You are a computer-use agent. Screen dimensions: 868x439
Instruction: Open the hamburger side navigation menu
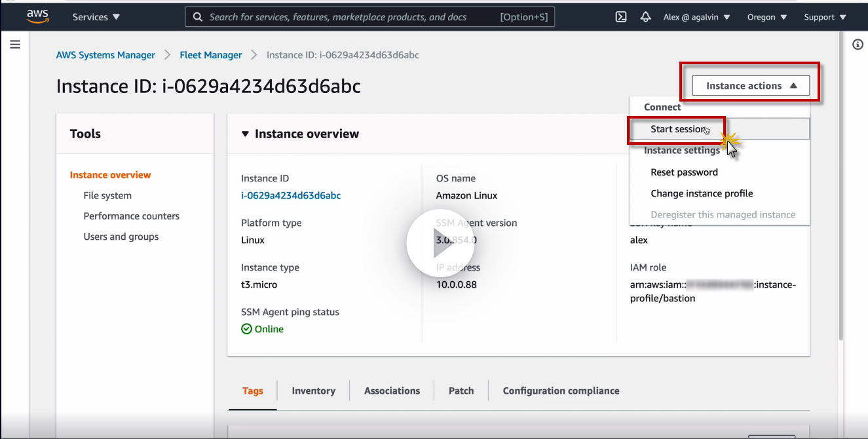coord(15,45)
